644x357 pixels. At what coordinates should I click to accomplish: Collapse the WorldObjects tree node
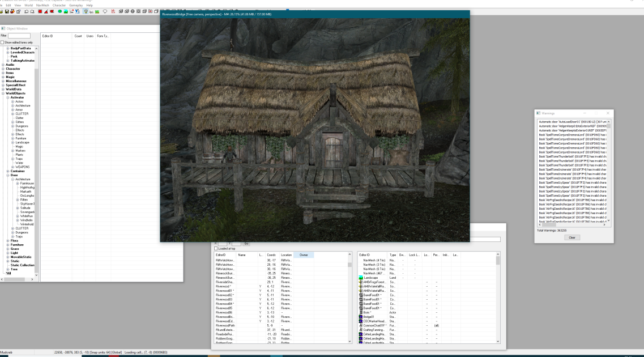click(3, 93)
